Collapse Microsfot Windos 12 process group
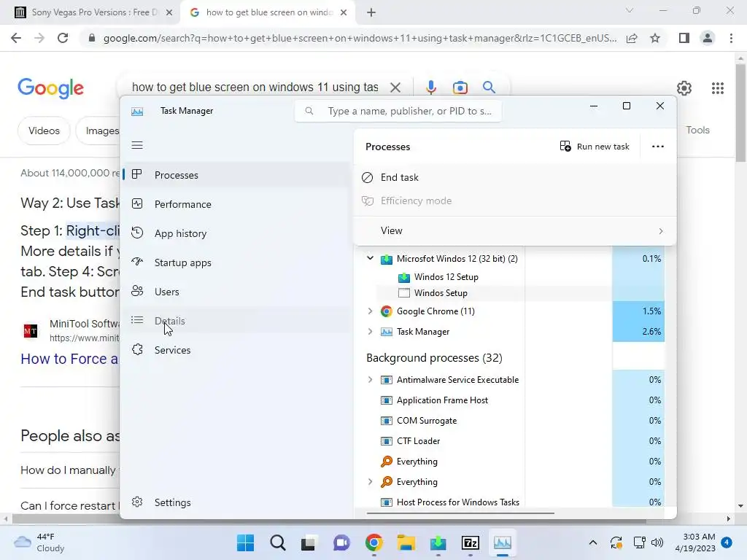Screen dimensions: 747x560 (370, 258)
